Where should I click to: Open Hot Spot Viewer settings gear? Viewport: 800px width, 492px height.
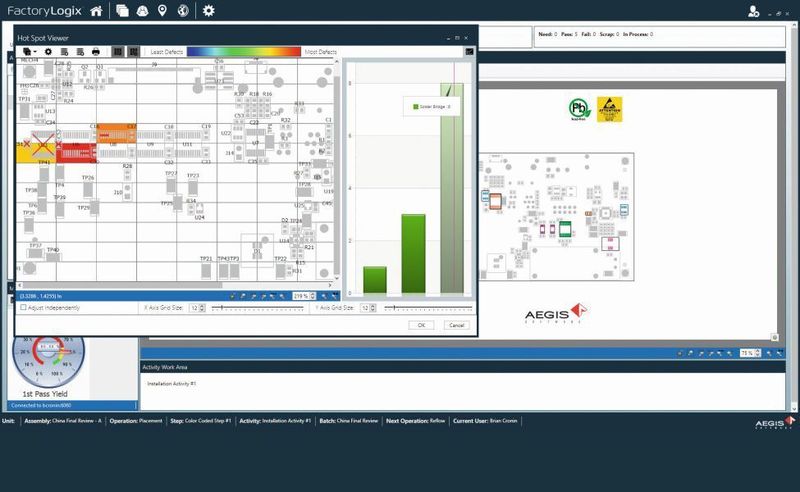point(48,52)
